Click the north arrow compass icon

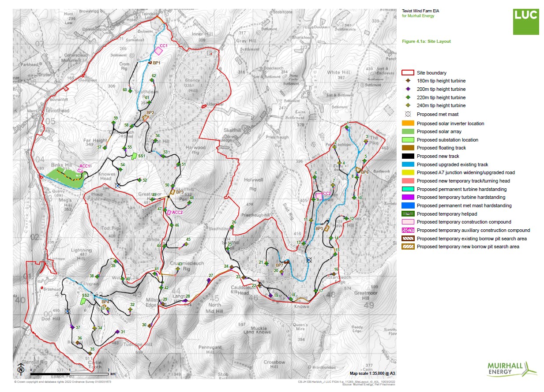coord(21,367)
